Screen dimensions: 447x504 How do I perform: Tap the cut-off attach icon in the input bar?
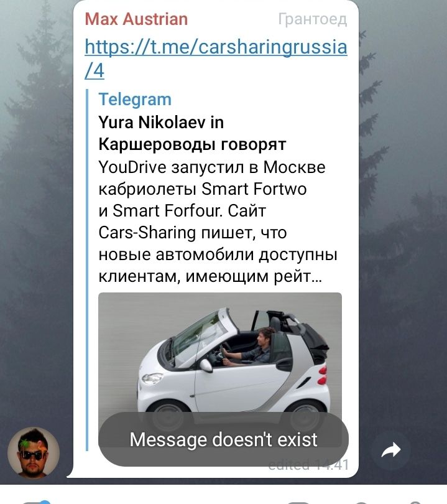(x=361, y=502)
